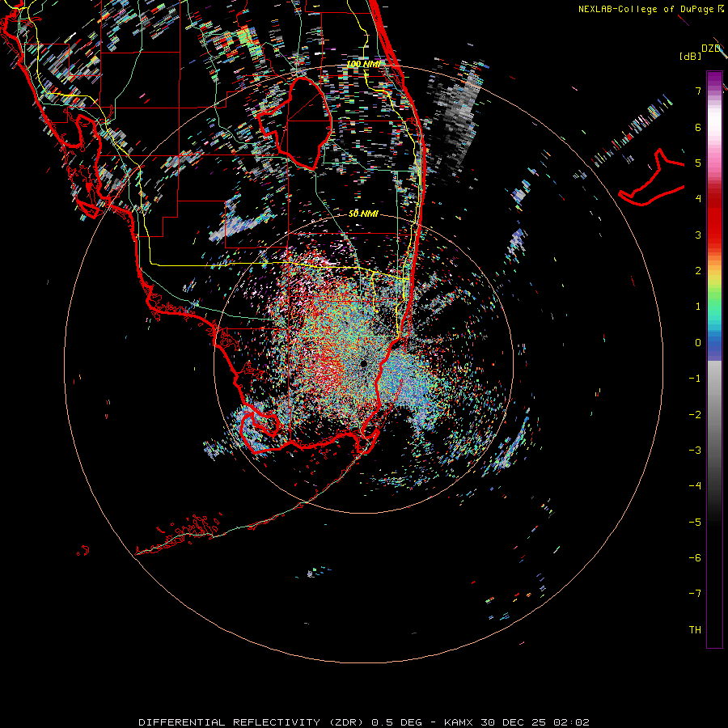Click the 4 dB scale label
The width and height of the screenshot is (728, 728).
pos(698,199)
